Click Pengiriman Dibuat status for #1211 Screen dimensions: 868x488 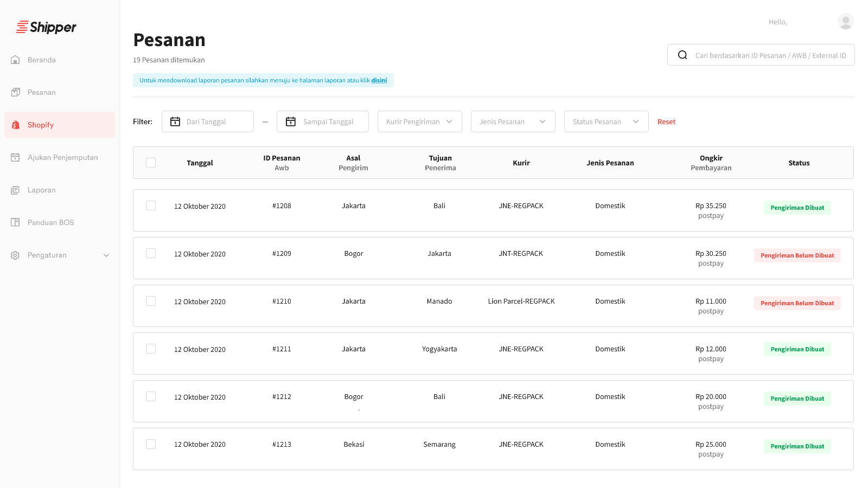coord(797,349)
